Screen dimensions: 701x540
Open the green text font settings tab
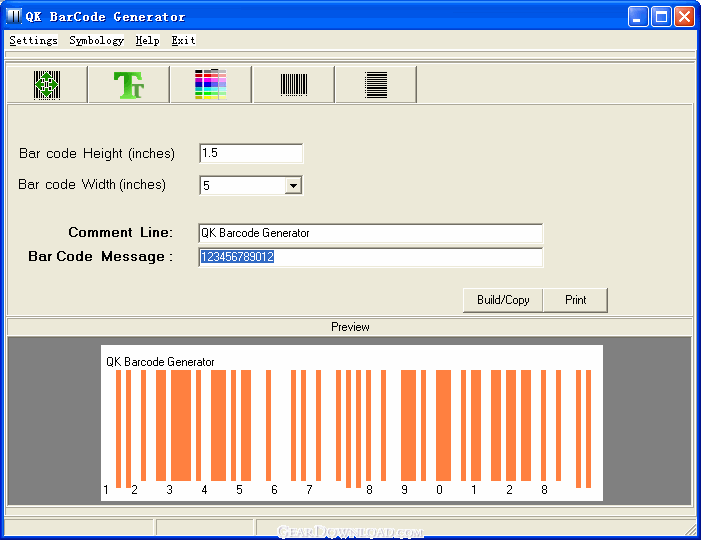click(x=129, y=84)
